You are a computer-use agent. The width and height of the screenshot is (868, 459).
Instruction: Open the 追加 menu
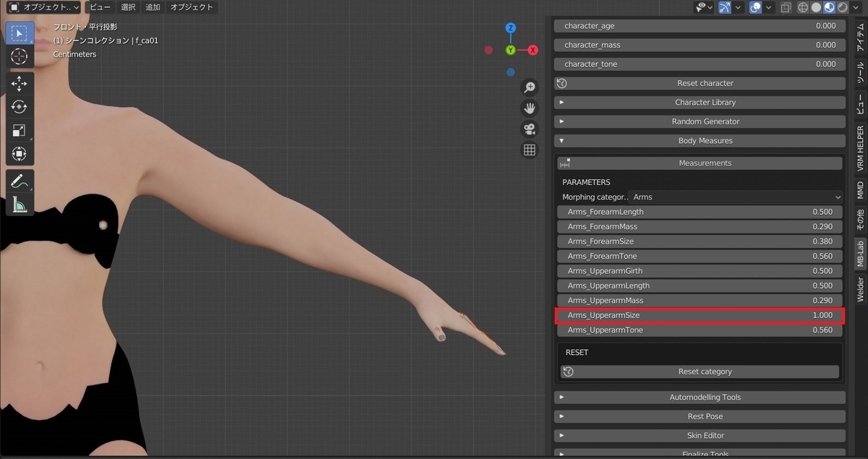153,7
